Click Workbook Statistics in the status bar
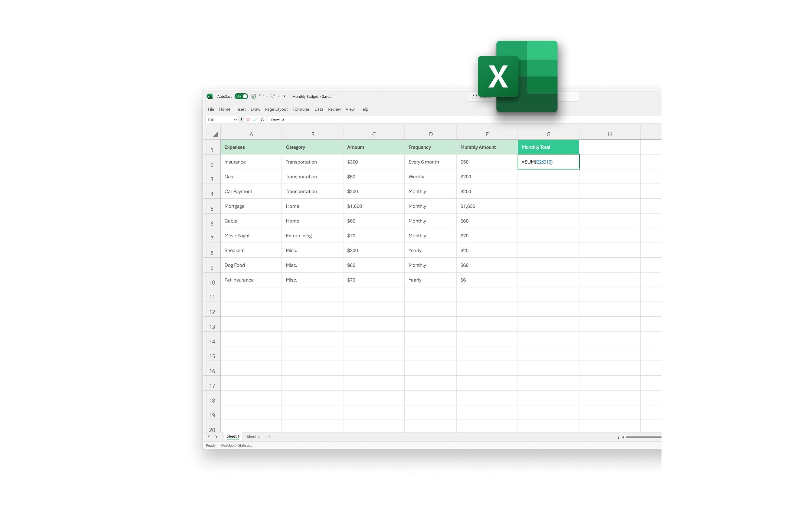The width and height of the screenshot is (812, 511). coord(236,445)
